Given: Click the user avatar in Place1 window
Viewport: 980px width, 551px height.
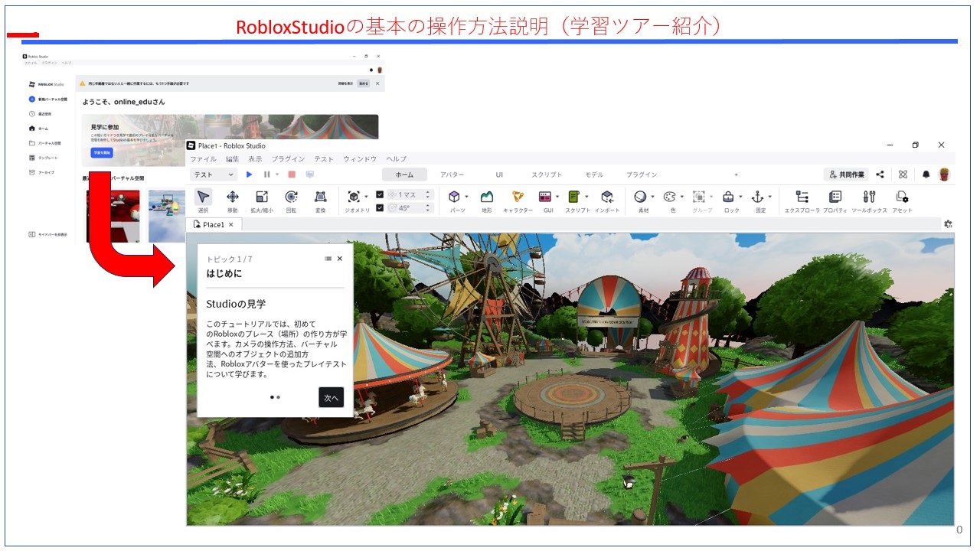Looking at the screenshot, I should point(944,174).
